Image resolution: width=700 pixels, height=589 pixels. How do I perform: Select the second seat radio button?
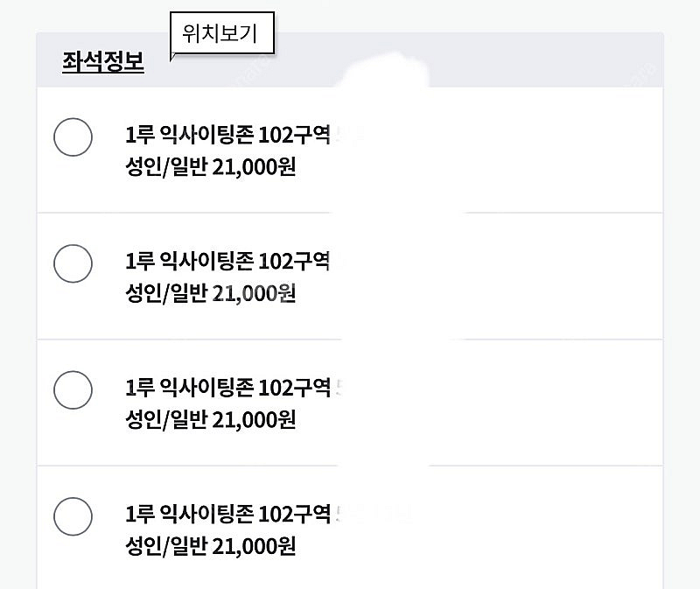pos(73,263)
